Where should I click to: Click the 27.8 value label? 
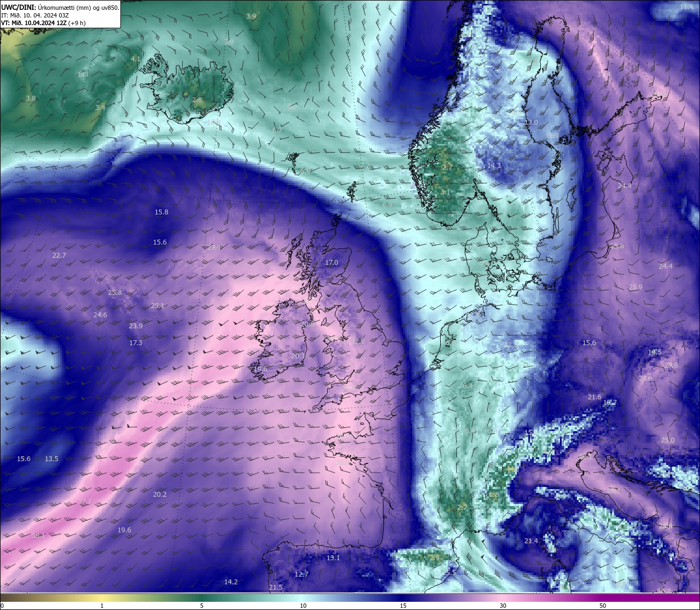click(671, 365)
